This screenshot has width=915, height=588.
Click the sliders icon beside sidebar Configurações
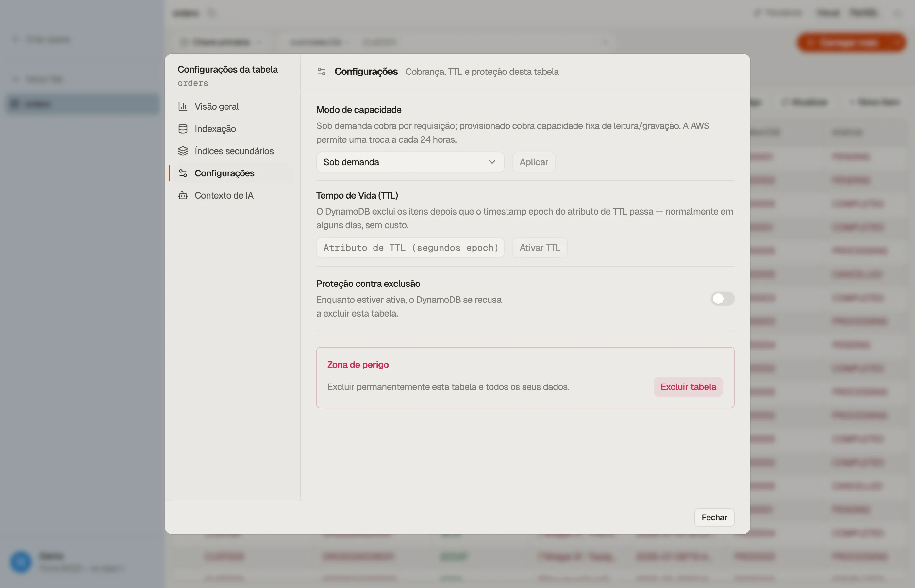click(x=183, y=173)
